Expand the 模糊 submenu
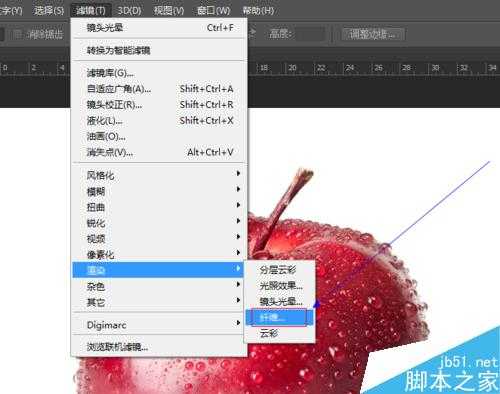Screen dimensions: 500x394 [x=159, y=191]
